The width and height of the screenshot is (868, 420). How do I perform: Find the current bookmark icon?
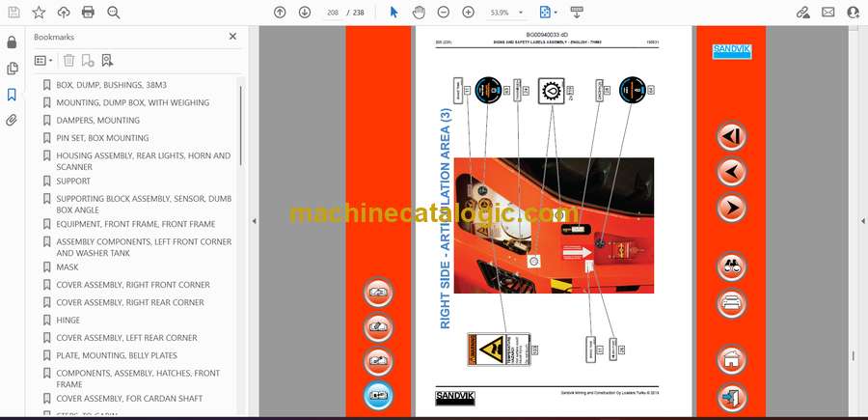(x=107, y=61)
